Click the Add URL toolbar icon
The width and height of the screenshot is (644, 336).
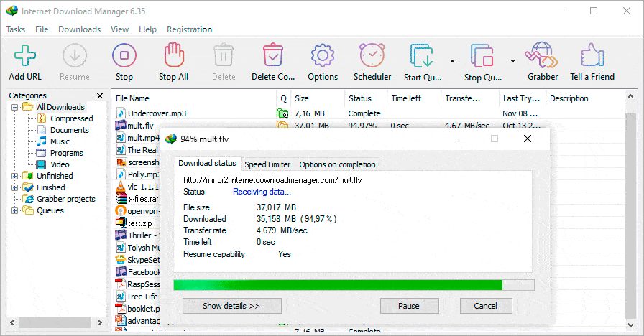pyautogui.click(x=25, y=56)
